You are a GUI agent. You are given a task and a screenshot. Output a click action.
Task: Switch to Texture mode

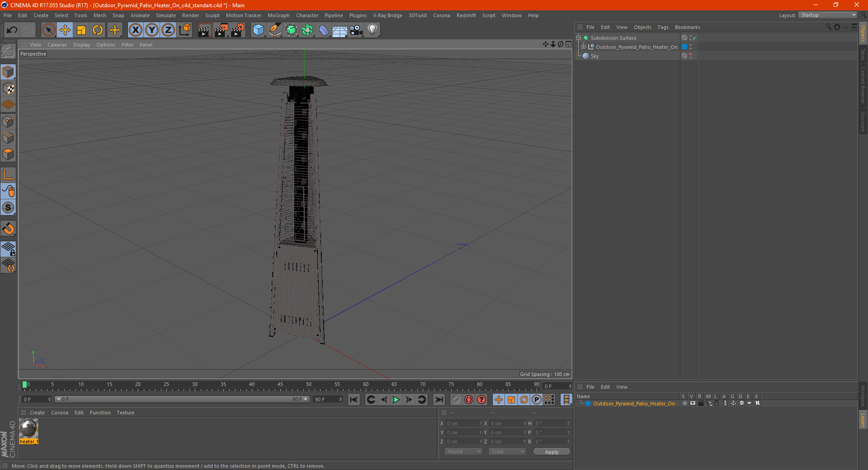(x=8, y=89)
